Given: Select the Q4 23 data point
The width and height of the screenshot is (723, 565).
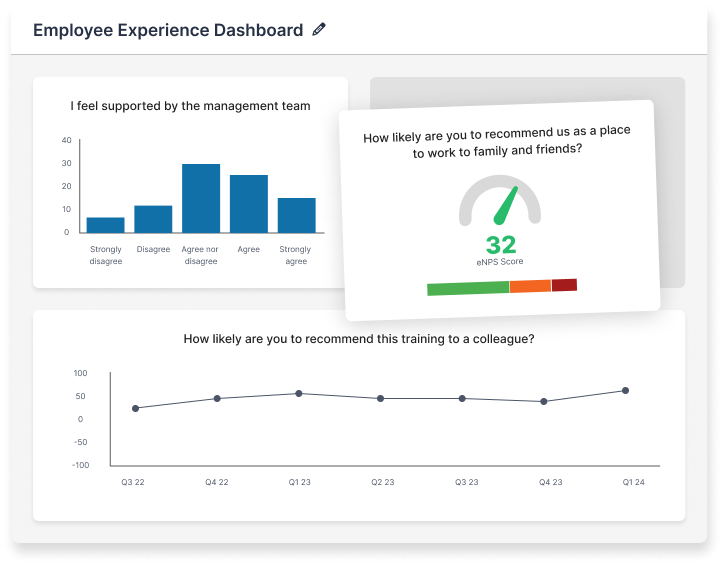Looking at the screenshot, I should [x=544, y=401].
